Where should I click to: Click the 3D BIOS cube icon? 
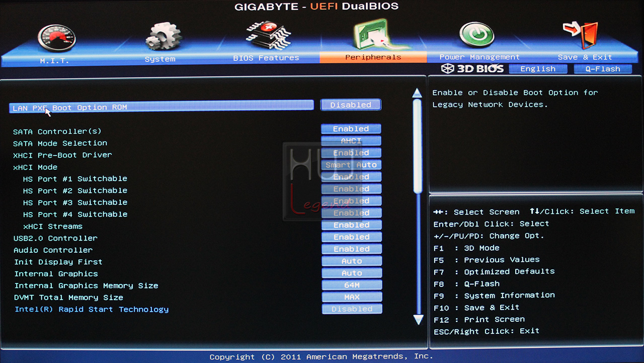tap(448, 69)
